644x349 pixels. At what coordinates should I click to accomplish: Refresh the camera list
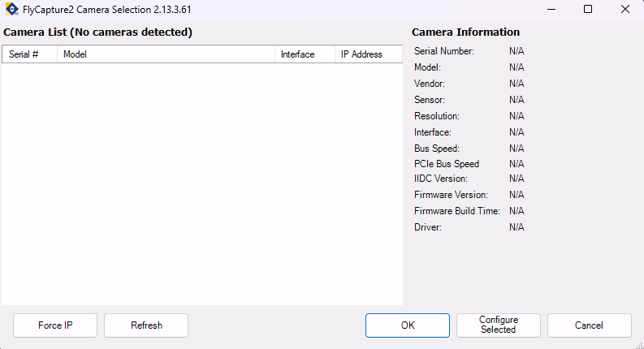pyautogui.click(x=146, y=325)
